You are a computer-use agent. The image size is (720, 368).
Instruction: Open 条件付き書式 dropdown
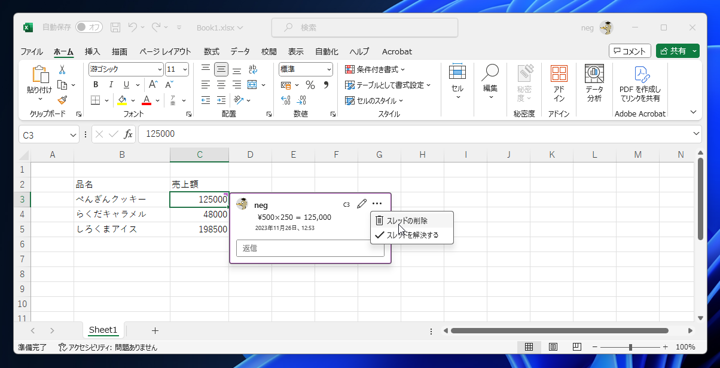tap(375, 70)
